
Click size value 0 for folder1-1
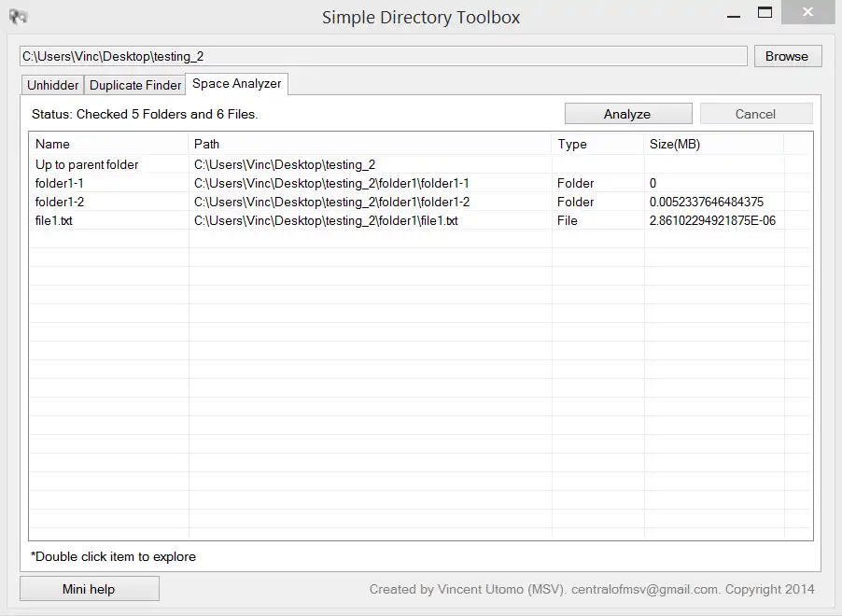pyautogui.click(x=653, y=183)
